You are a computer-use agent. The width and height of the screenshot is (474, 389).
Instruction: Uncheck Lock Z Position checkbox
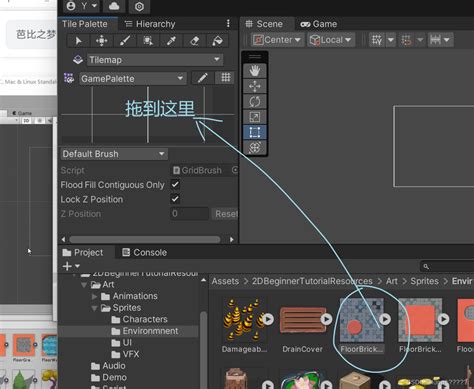click(x=175, y=199)
